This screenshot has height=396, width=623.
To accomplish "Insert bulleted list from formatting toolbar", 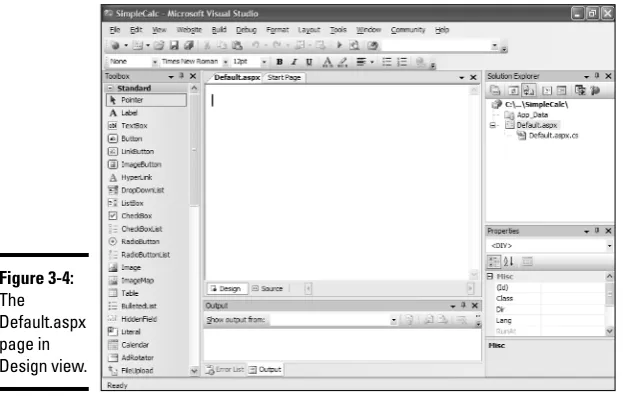I will coord(387,62).
